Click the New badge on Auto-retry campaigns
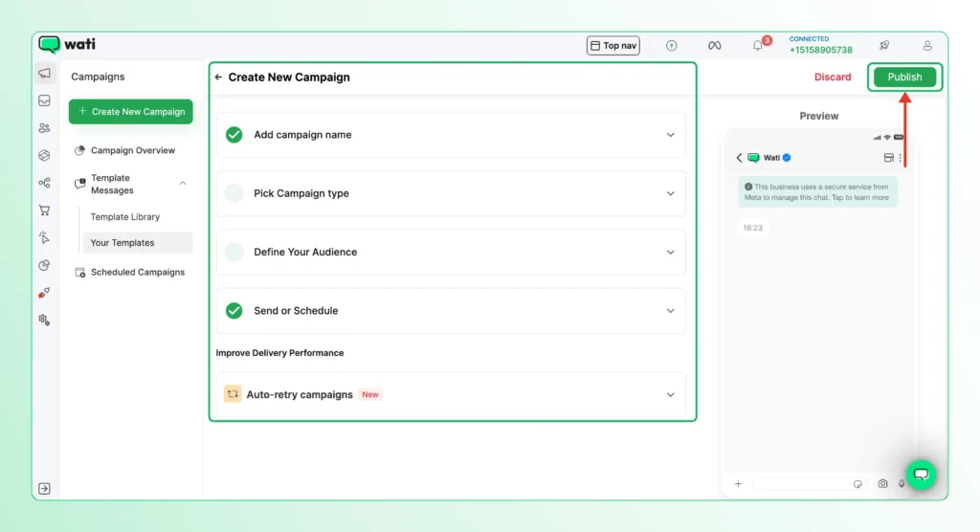Viewport: 980px width, 532px height. [370, 394]
